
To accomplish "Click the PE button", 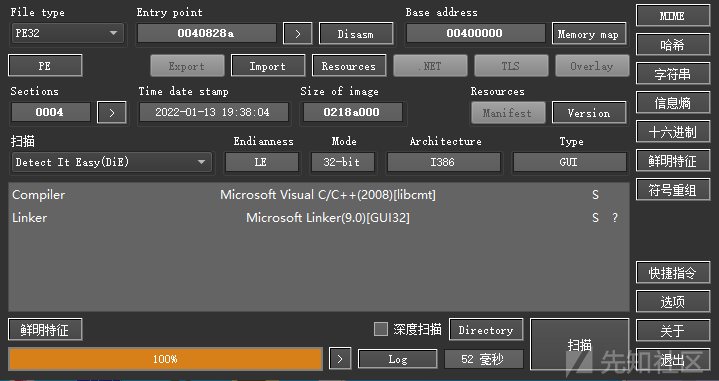I will [45, 66].
